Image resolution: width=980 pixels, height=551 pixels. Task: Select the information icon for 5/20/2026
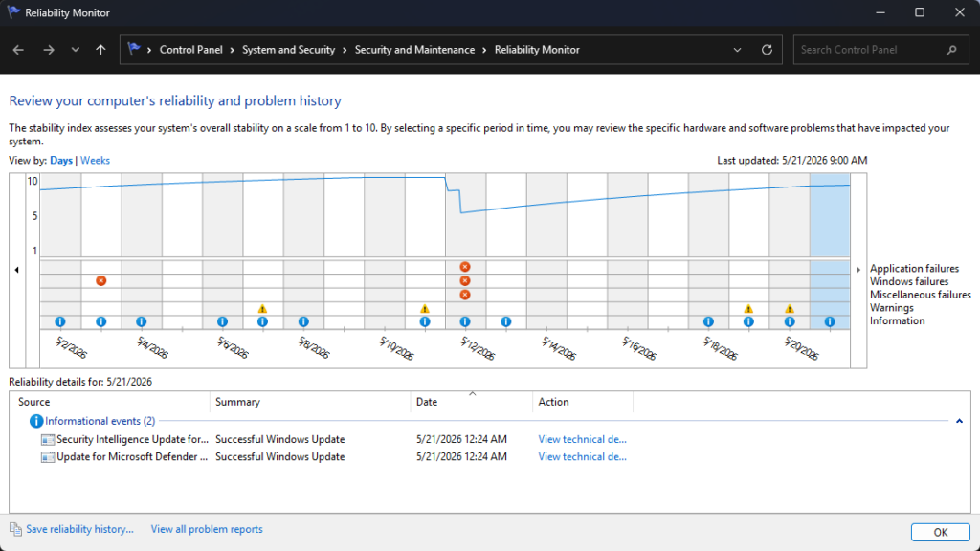click(790, 321)
